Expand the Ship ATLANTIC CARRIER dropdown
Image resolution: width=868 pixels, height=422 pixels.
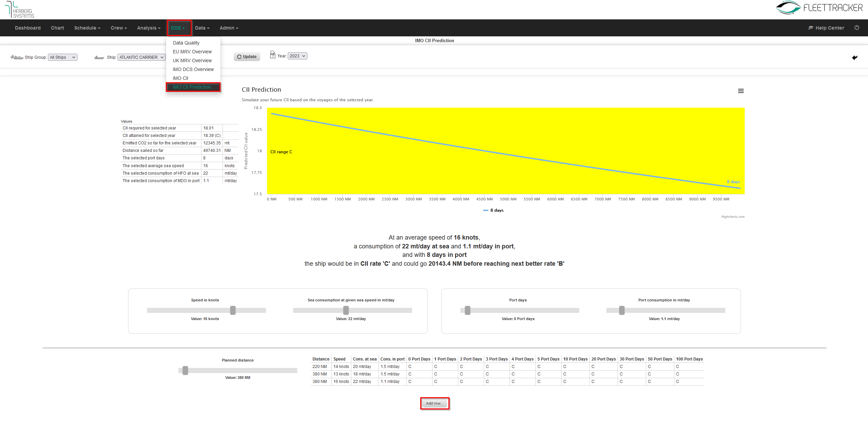[x=141, y=57]
